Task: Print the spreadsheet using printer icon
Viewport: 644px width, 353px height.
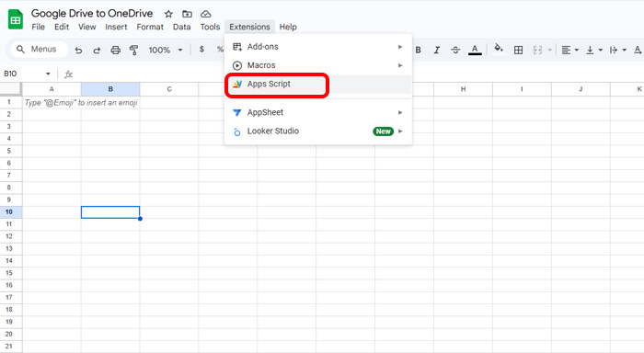Action: pyautogui.click(x=115, y=50)
